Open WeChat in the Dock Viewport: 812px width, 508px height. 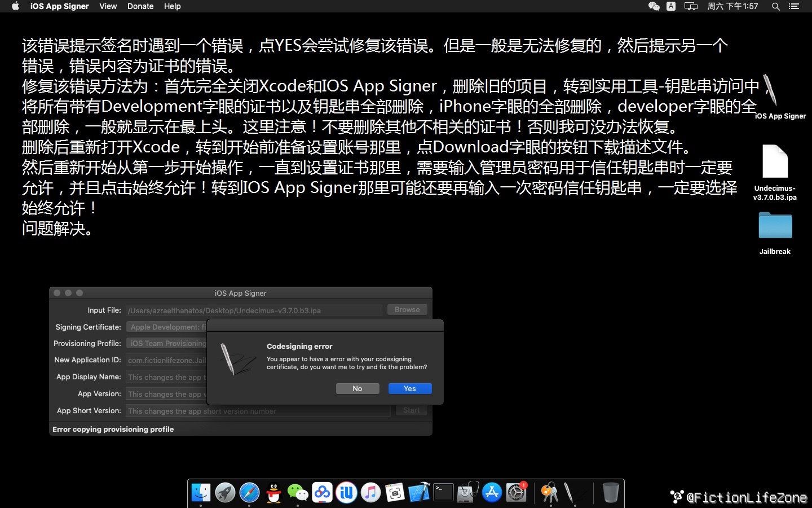point(298,493)
